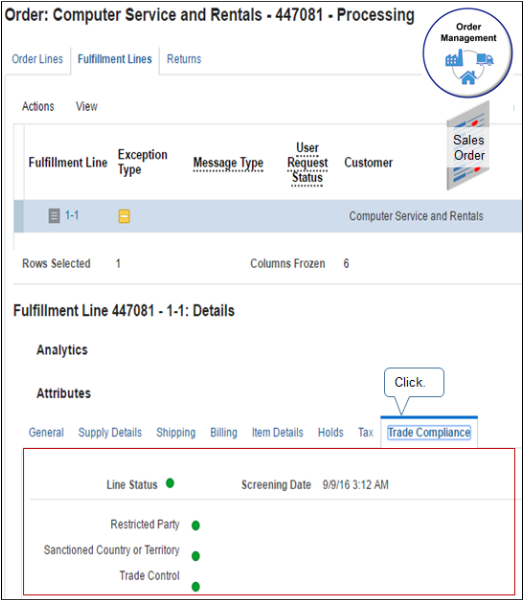
Task: Click the Customer column header
Action: point(368,163)
